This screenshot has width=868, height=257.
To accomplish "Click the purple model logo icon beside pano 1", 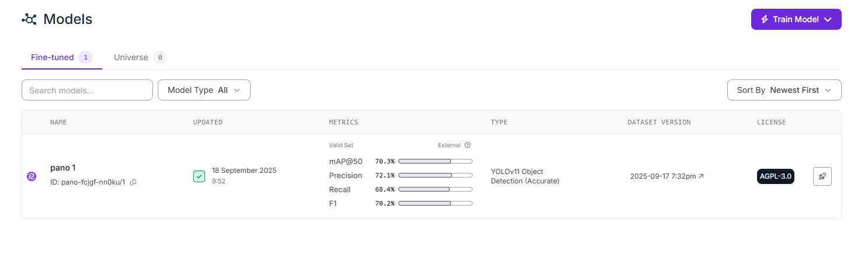I will coord(32,176).
